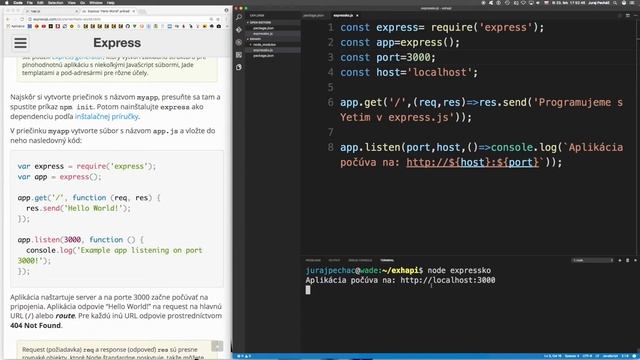Open package.json in the EXHAPI folder
Screen dimensions: 640x360
263,56
